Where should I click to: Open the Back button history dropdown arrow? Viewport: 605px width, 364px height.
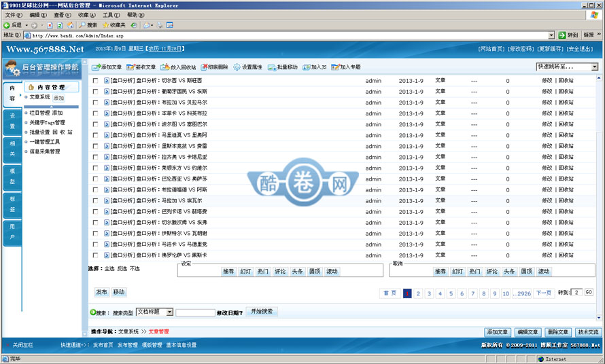(x=27, y=25)
